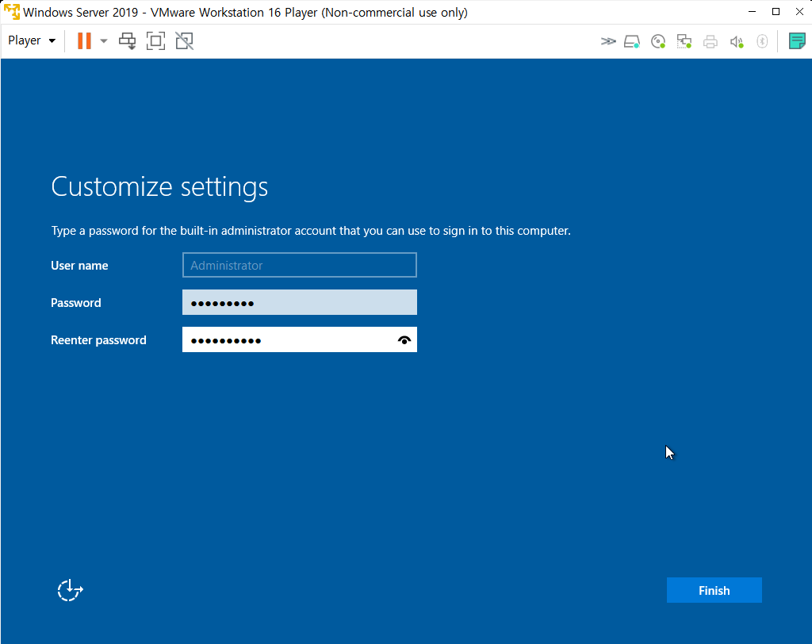812x644 pixels.
Task: Open the VMware message log icon
Action: (797, 41)
